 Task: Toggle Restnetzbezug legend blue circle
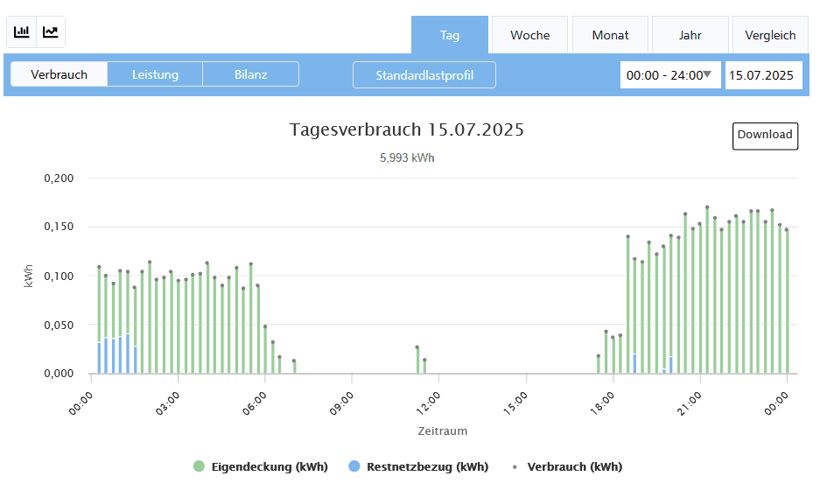(x=354, y=466)
